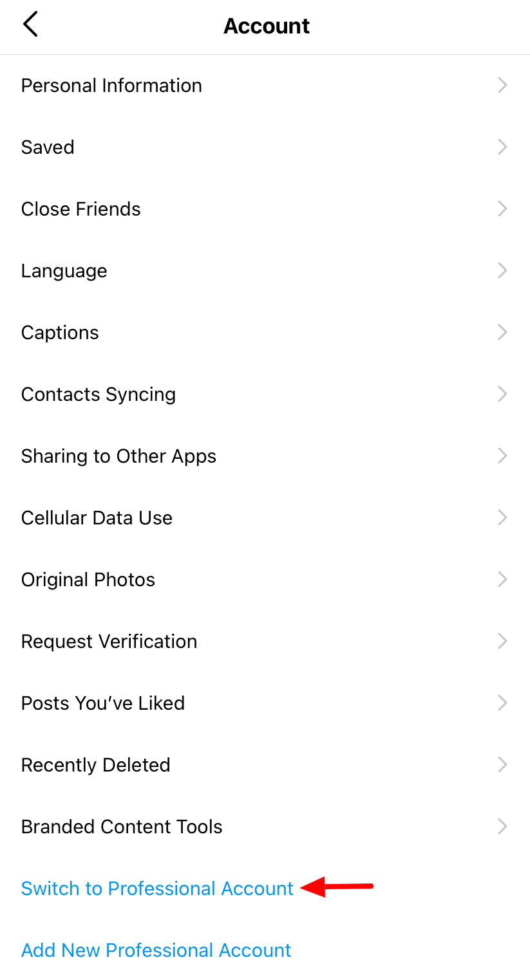Open Recently Deleted items
Screen dimensions: 530x980
click(x=95, y=765)
